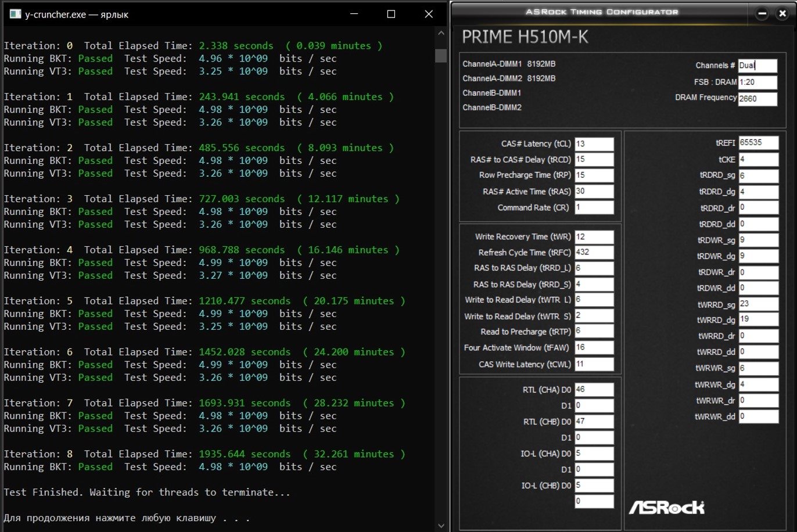
Task: Click the 'ChannelB-DIMM1' label
Action: tap(492, 93)
